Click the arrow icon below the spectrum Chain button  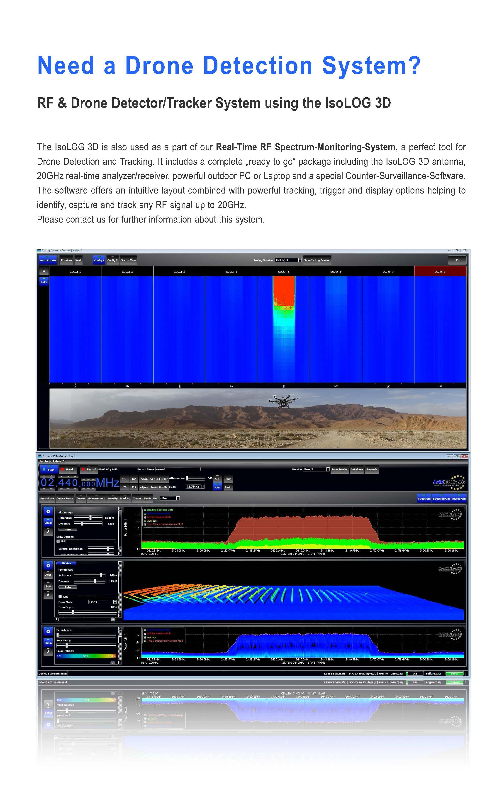point(48,531)
